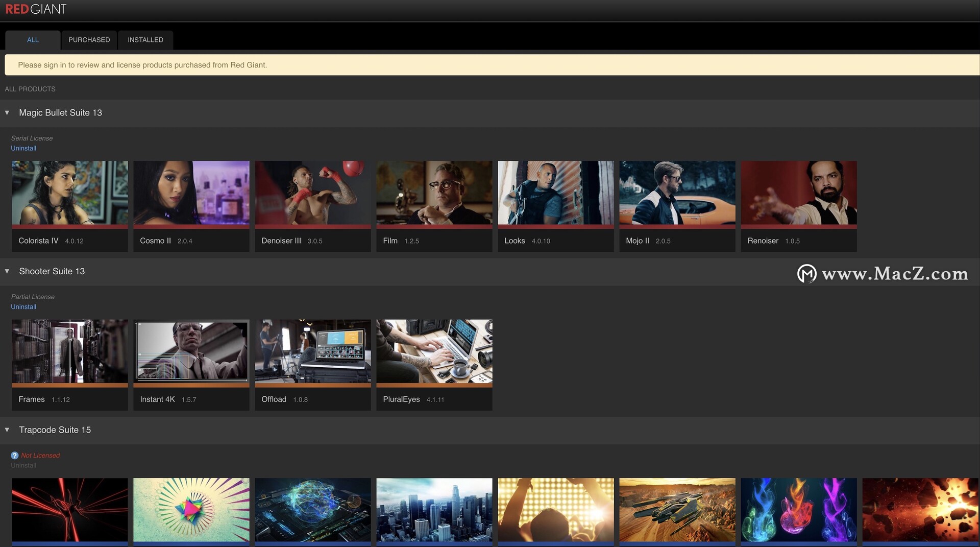Click Uninstall under Magic Bullet Suite 13
The width and height of the screenshot is (980, 547).
pyautogui.click(x=23, y=148)
